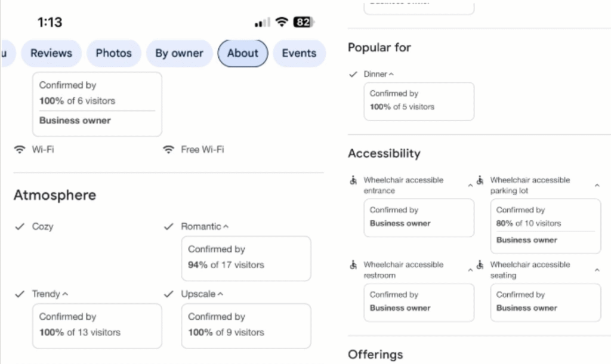The image size is (611, 364).
Task: Click the Wi-Fi icon beside Wi-Fi label
Action: (x=20, y=149)
